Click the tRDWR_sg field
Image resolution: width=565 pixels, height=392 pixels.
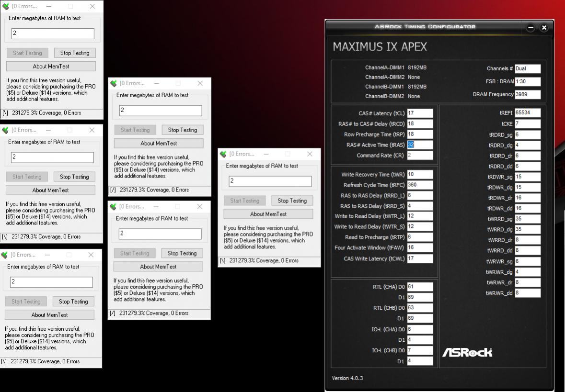pyautogui.click(x=528, y=177)
